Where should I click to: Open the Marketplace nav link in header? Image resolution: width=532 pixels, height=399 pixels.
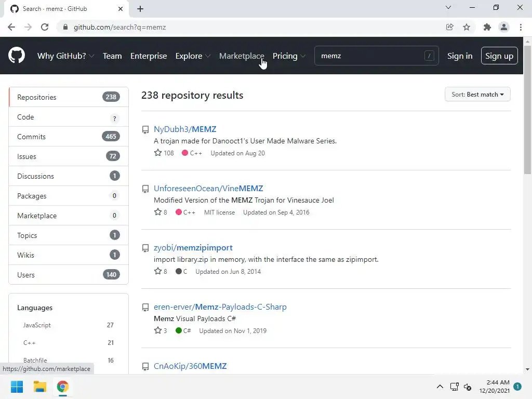click(242, 56)
